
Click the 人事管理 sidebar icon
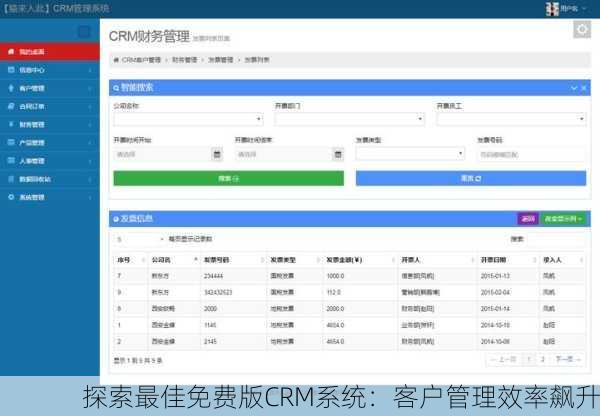[x=11, y=160]
